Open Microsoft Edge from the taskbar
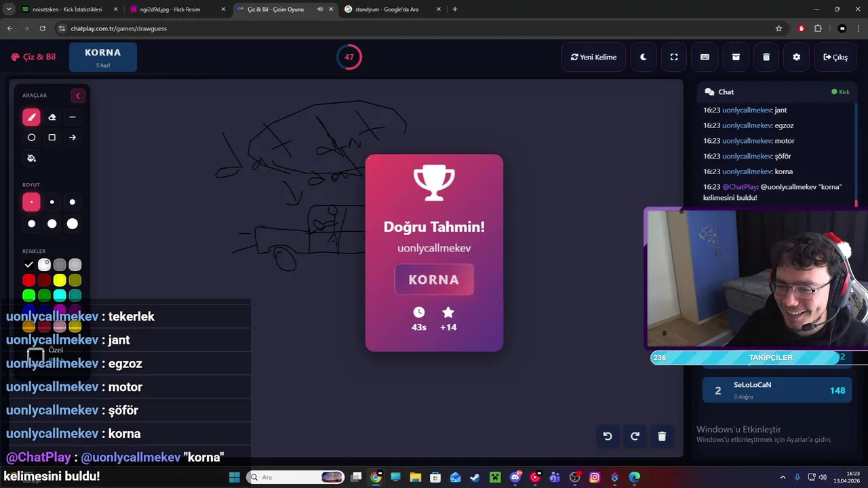Viewport: 868px width, 488px height. coord(635,477)
